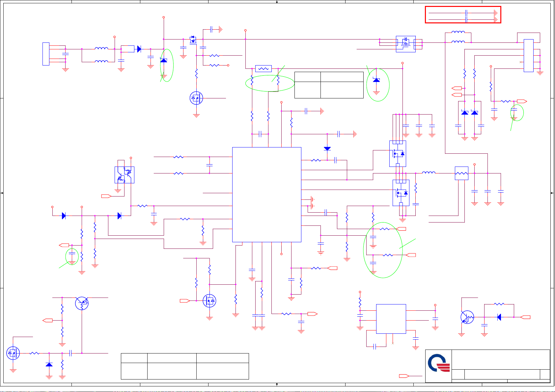This screenshot has width=555, height=392.
Task: Select the diode inside the upper-right green circle
Action: tap(376, 80)
